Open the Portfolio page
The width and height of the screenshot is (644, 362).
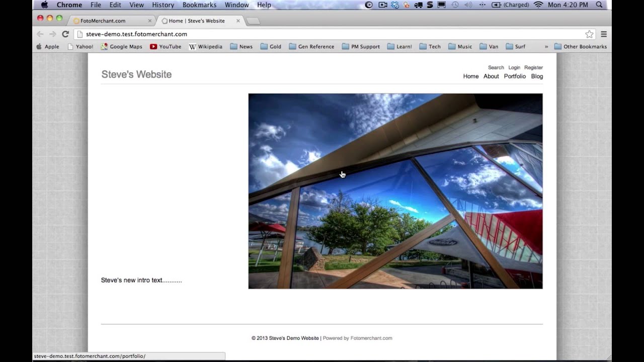tap(515, 76)
